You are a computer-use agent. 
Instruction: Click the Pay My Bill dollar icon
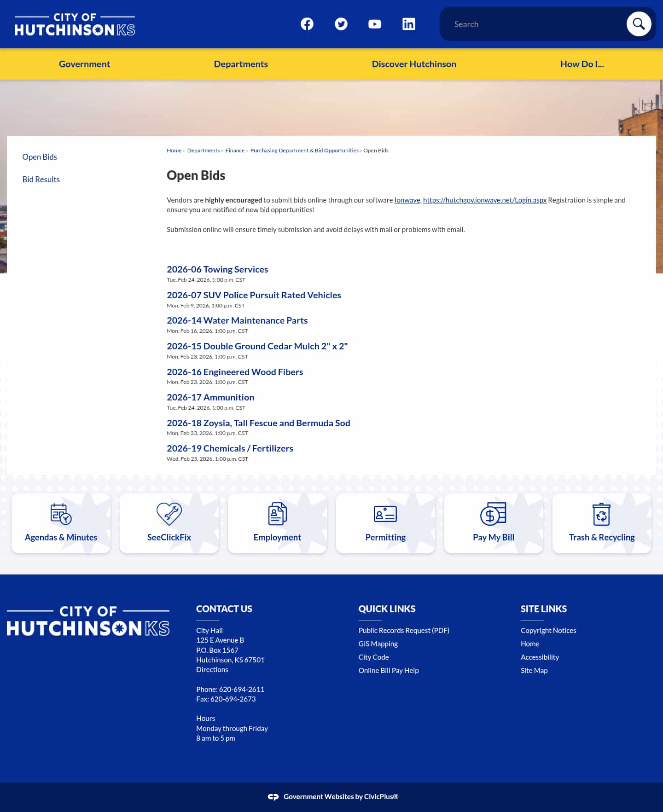pos(494,514)
